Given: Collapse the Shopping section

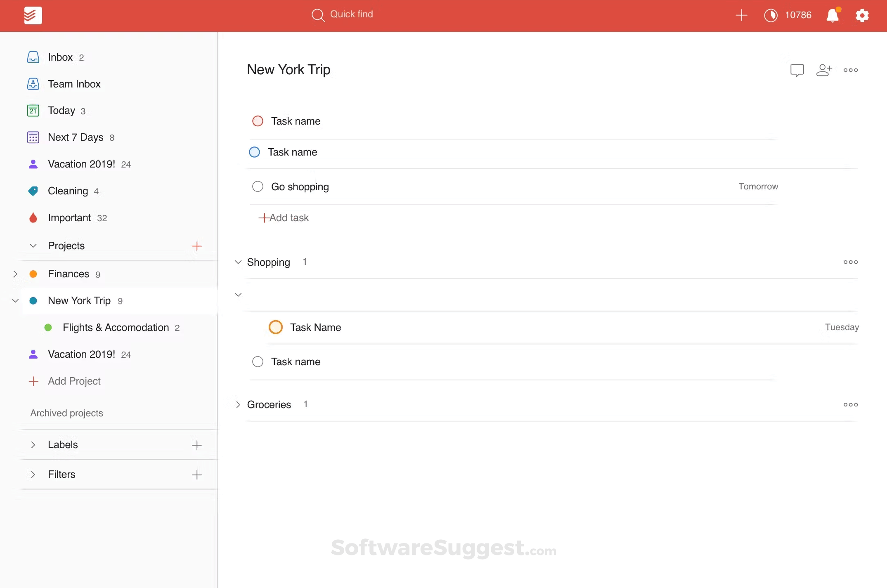Looking at the screenshot, I should point(238,262).
